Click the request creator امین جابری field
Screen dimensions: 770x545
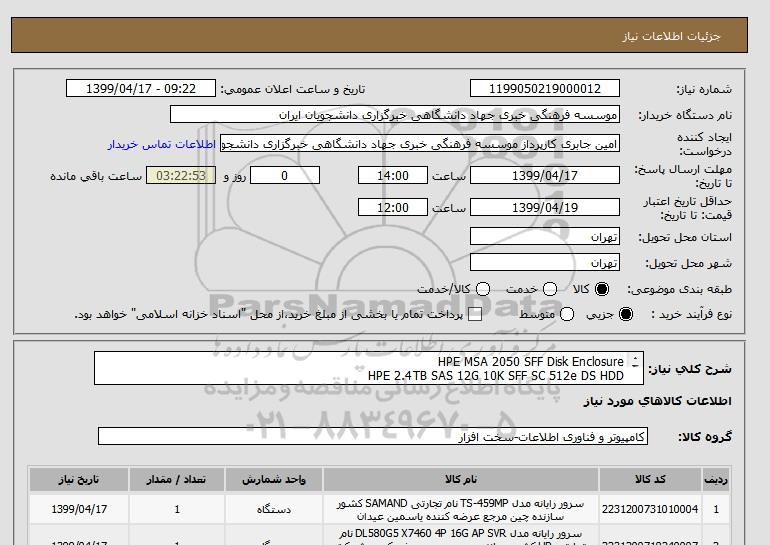click(x=420, y=144)
